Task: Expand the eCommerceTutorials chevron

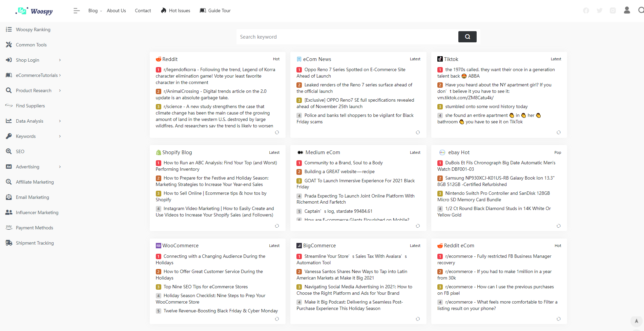Action: point(60,75)
